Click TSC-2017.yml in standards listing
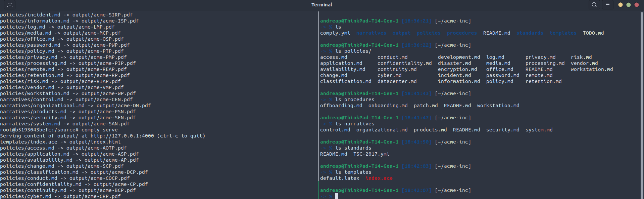This screenshot has height=199, width=644. [x=371, y=154]
